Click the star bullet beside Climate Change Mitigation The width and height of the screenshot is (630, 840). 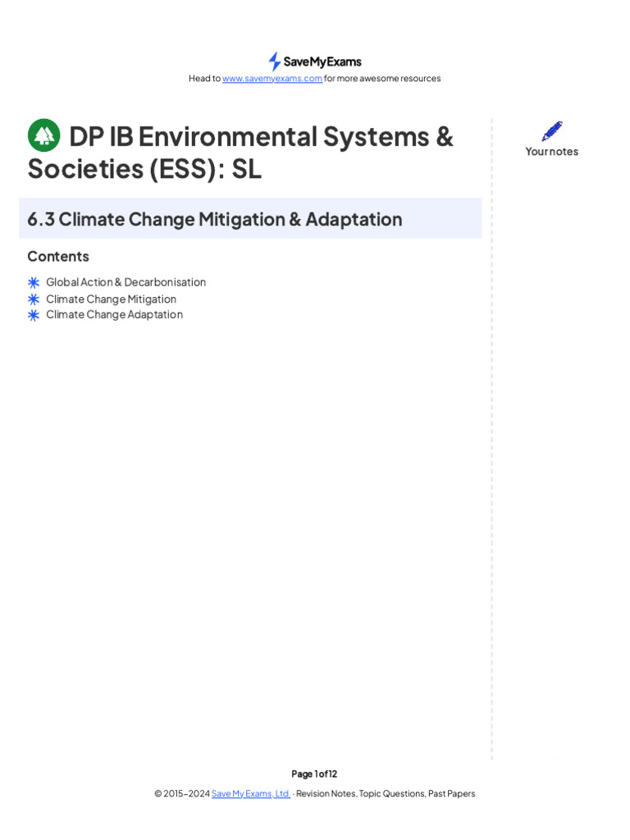coord(34,299)
